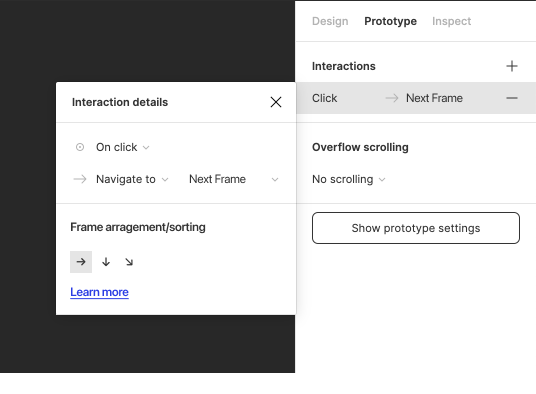Select the Prototype tab
The image size is (536, 394).
(390, 21)
